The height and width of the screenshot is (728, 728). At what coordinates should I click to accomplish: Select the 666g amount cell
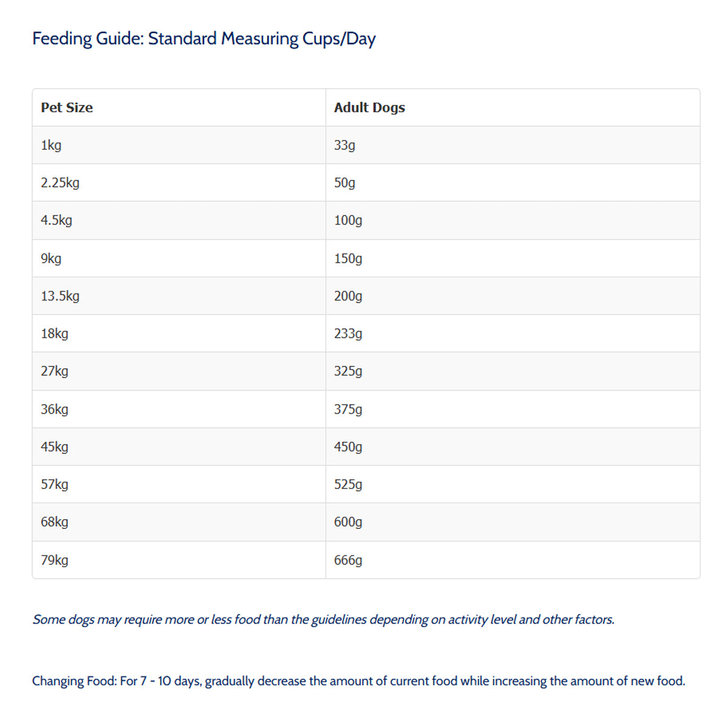click(348, 561)
